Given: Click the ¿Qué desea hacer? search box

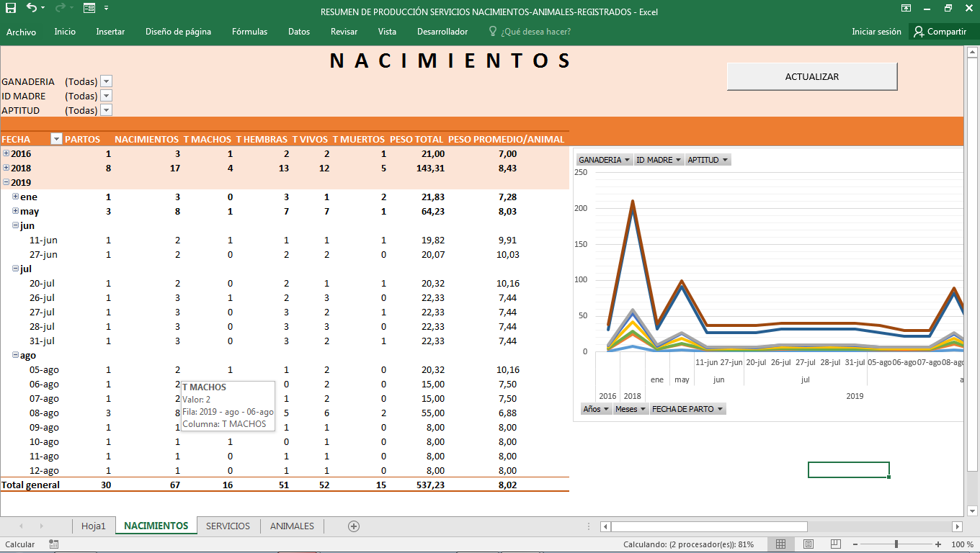Looking at the screenshot, I should pos(530,32).
